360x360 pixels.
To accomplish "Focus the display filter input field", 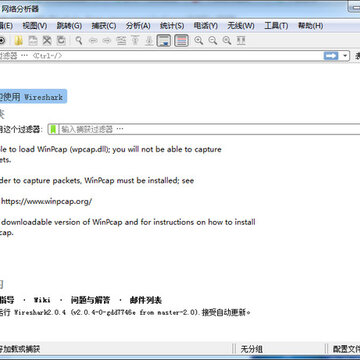I will click(161, 56).
